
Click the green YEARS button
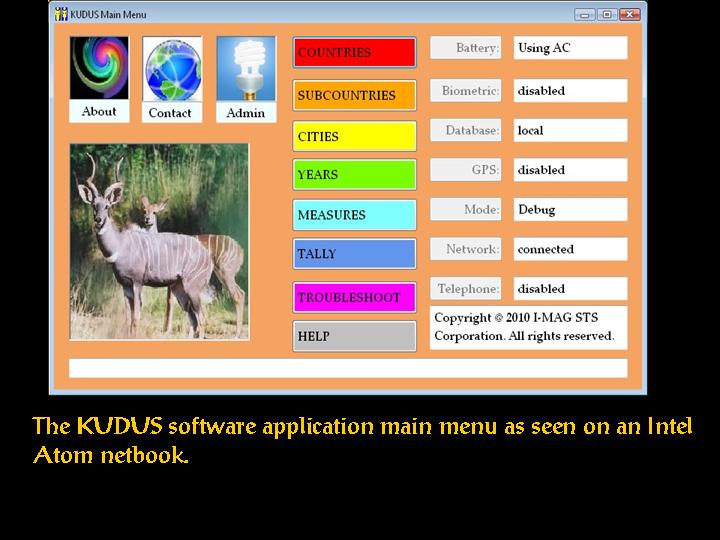pos(354,175)
